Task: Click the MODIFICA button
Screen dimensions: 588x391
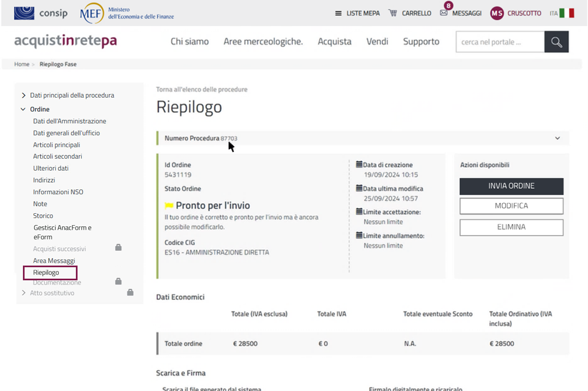Action: (x=511, y=206)
